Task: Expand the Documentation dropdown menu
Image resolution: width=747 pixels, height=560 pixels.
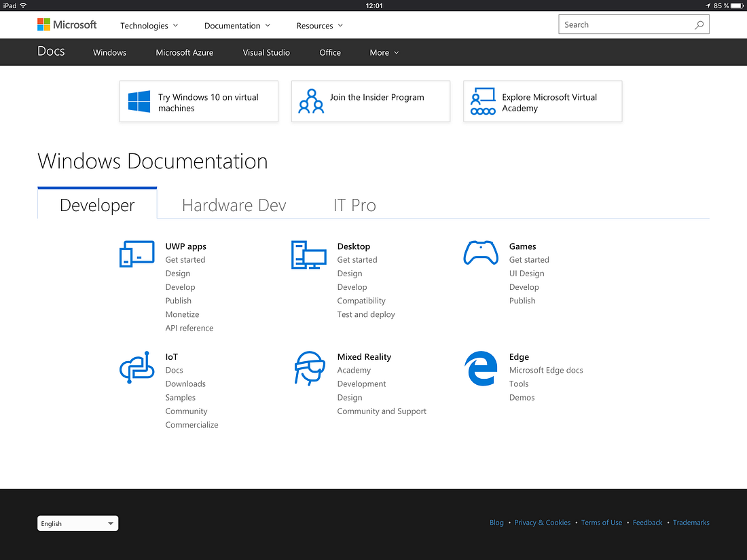Action: 237,26
